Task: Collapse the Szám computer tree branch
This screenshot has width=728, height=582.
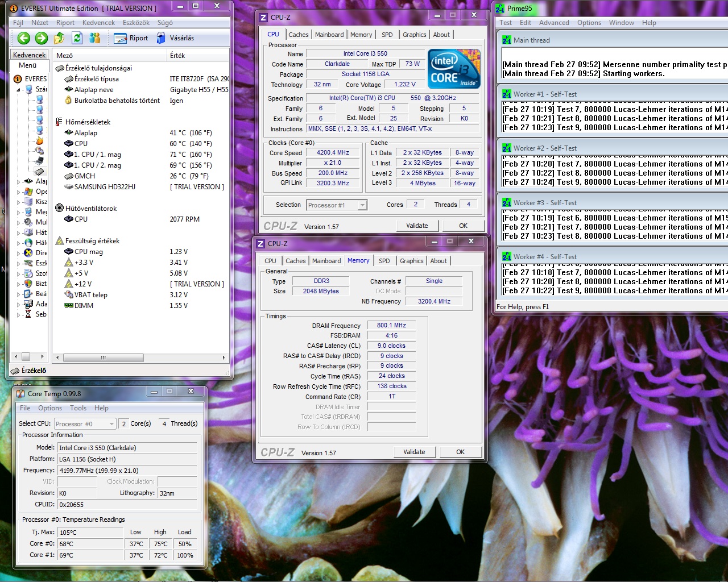Action: 18,90
